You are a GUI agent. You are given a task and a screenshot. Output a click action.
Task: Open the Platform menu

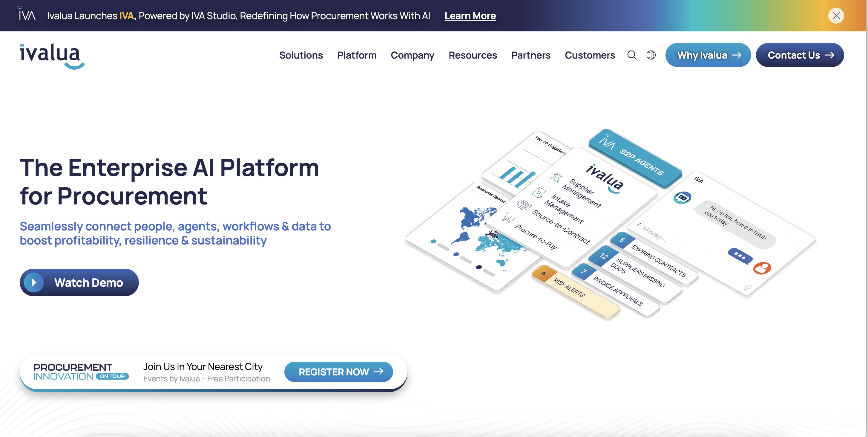pos(357,55)
